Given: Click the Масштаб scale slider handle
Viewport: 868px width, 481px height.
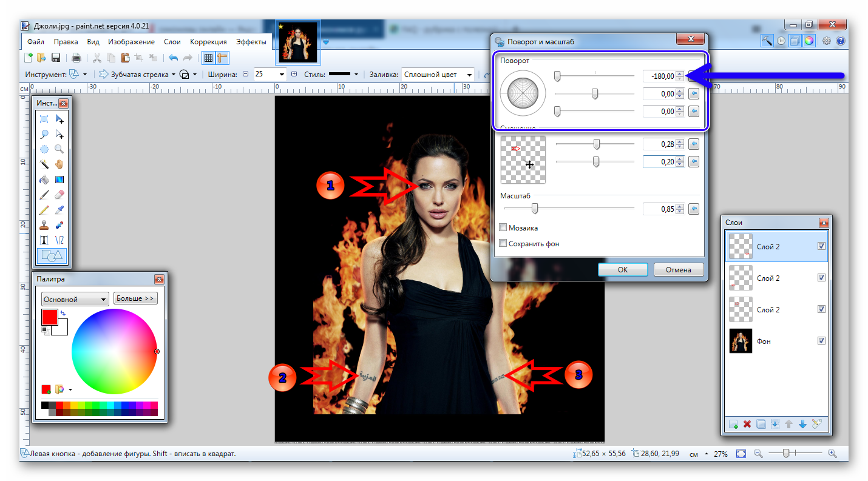Looking at the screenshot, I should pyautogui.click(x=535, y=209).
